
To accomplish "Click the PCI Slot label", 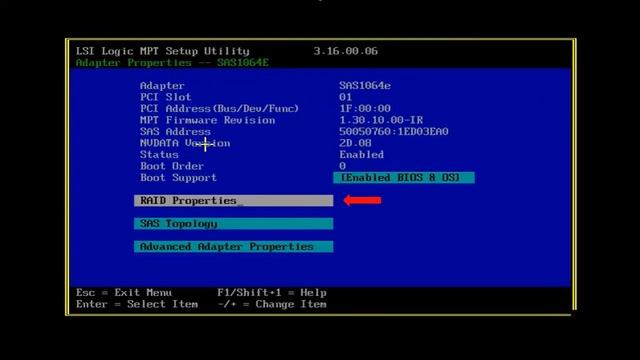I will pyautogui.click(x=165, y=97).
